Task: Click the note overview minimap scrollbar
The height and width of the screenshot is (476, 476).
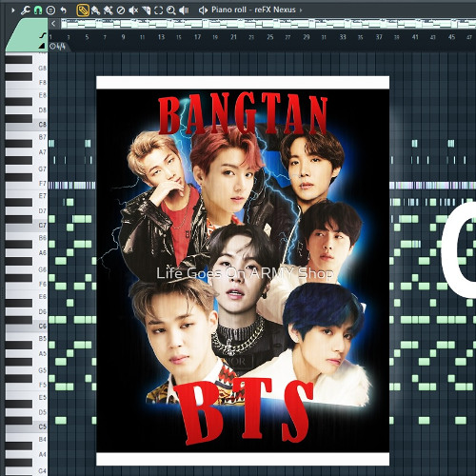Action: [268, 24]
